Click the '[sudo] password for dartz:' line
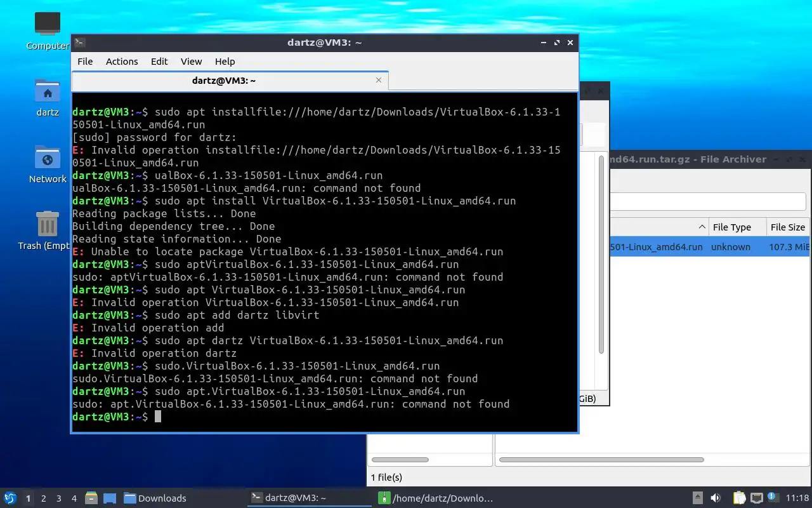This screenshot has width=812, height=508. coord(154,137)
